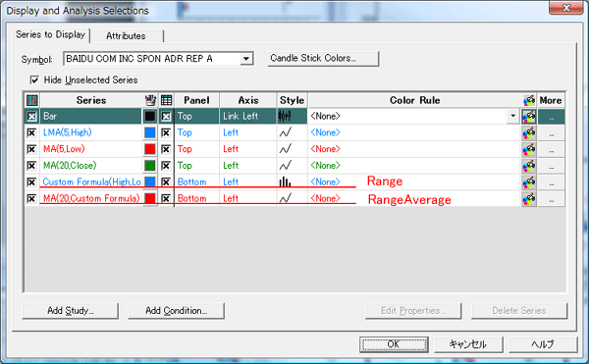Open More options for MA(20,Custom Formula) row
The width and height of the screenshot is (589, 364).
point(552,199)
